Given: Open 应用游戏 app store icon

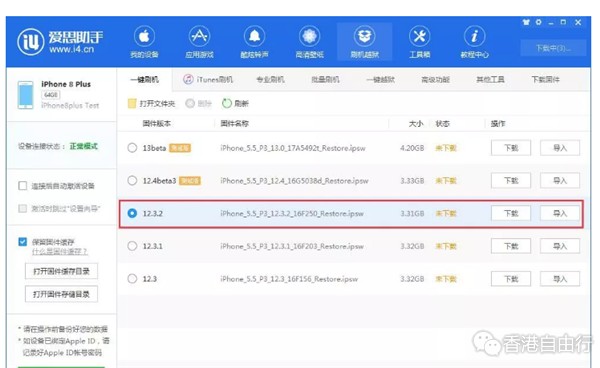Looking at the screenshot, I should (199, 37).
